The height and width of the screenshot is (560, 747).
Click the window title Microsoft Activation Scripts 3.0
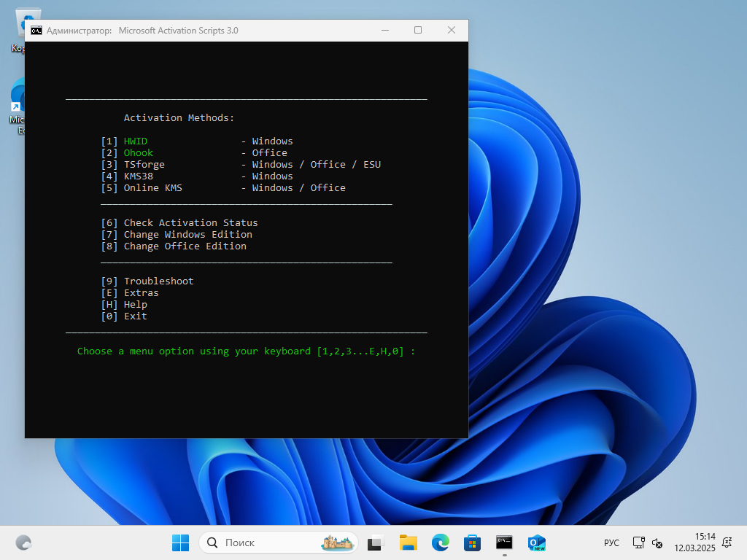(x=178, y=31)
